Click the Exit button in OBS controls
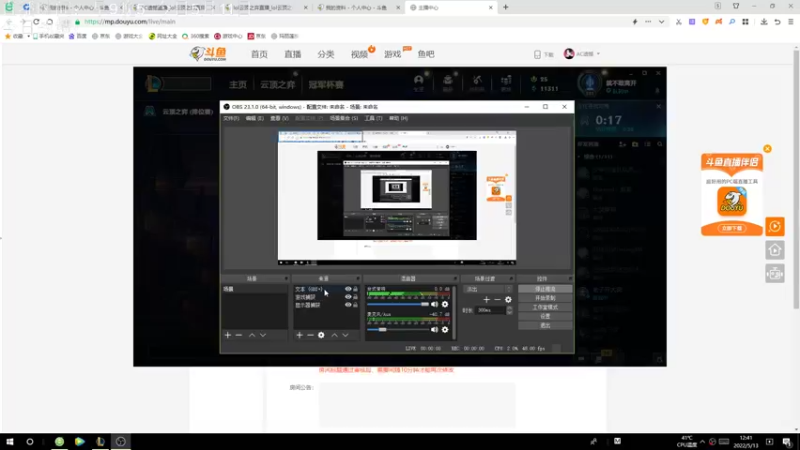This screenshot has width=800, height=450. 545,326
